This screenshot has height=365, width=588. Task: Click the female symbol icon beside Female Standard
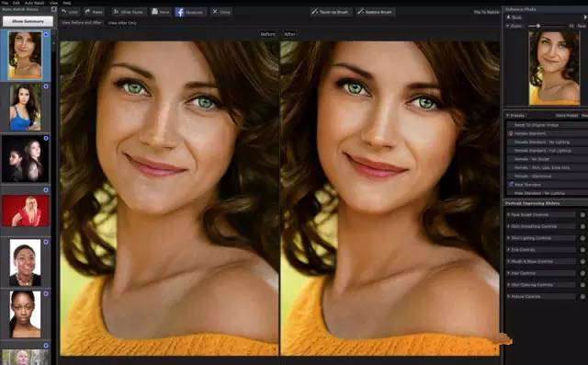pos(511,133)
